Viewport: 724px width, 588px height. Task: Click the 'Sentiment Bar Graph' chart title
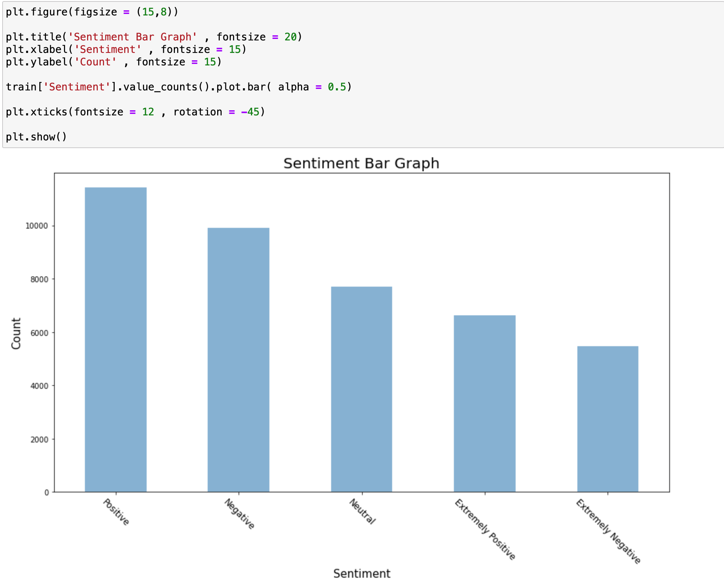(x=361, y=163)
